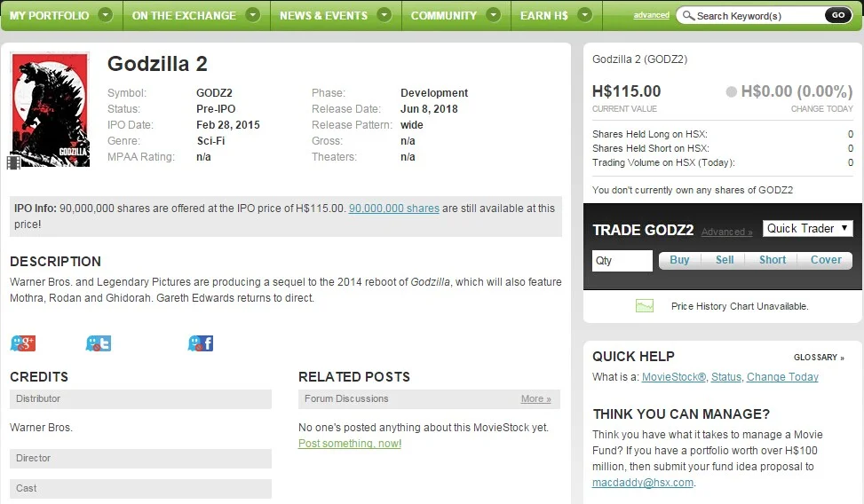
Task: Click the Price History Chart Unavailable text
Action: click(740, 306)
